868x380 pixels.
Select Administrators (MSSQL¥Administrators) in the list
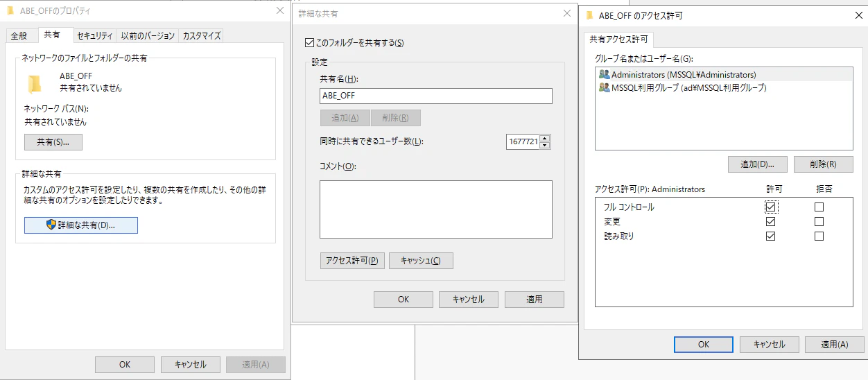[x=724, y=74]
